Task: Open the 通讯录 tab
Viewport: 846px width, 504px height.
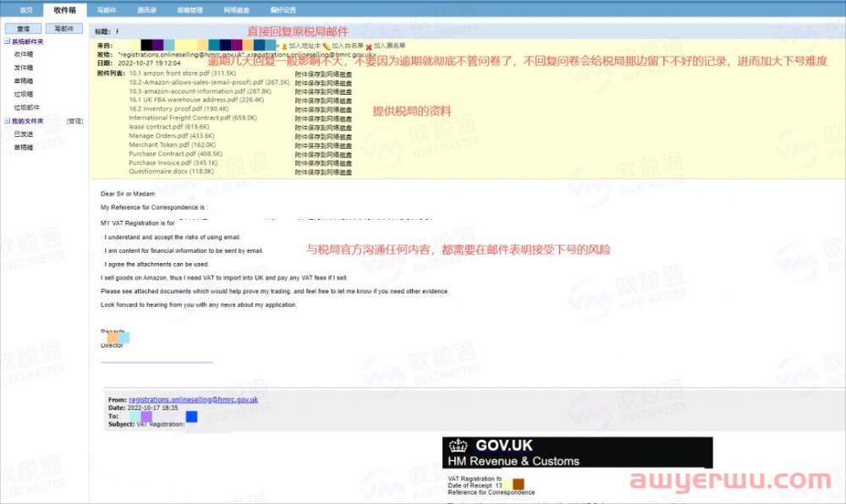Action: coord(146,9)
